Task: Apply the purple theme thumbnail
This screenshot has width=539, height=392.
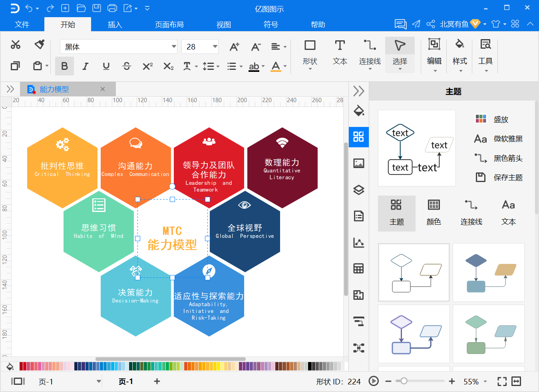Action: click(x=414, y=334)
